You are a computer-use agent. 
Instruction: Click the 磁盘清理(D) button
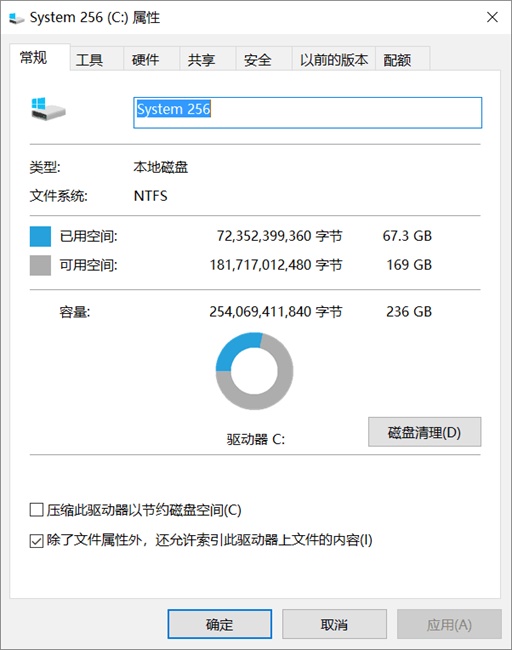pyautogui.click(x=425, y=432)
